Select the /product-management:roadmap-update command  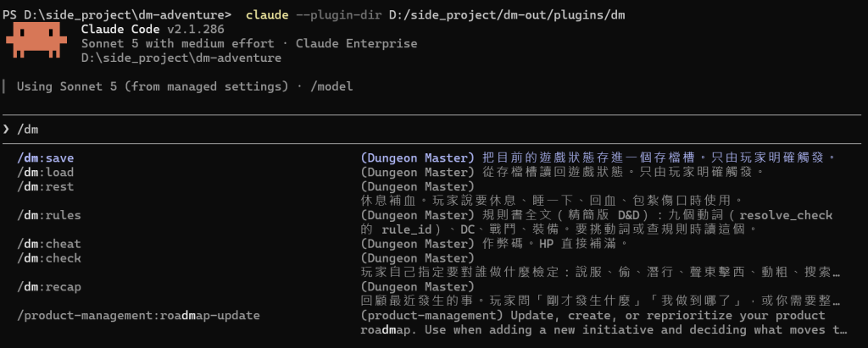click(138, 315)
